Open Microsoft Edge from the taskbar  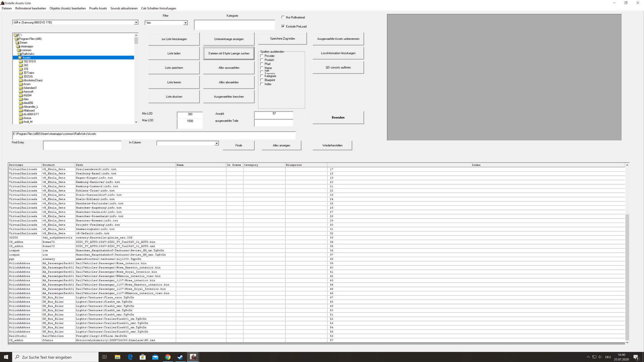point(130,357)
